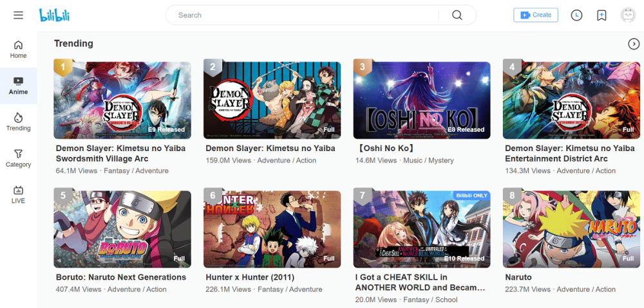Click the gold rank 1 badge
Viewport: 644px width, 308px height.
63,68
